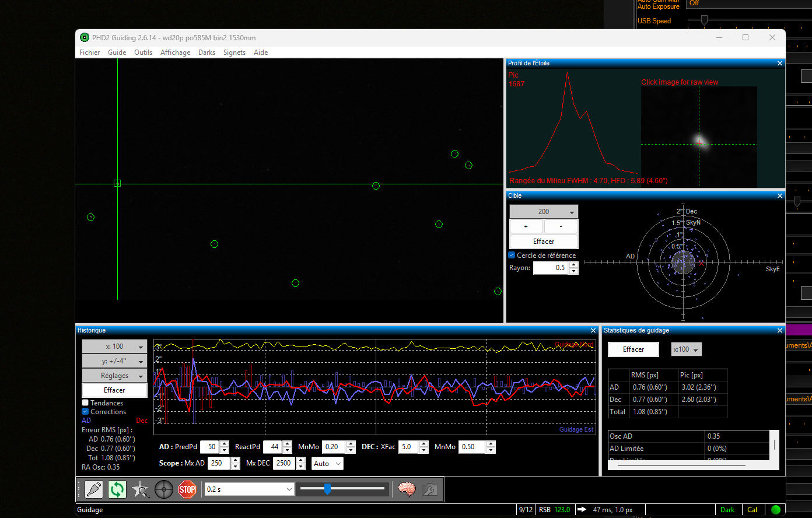
Task: Expand the DEC mode Auto dropdown
Action: click(327, 464)
